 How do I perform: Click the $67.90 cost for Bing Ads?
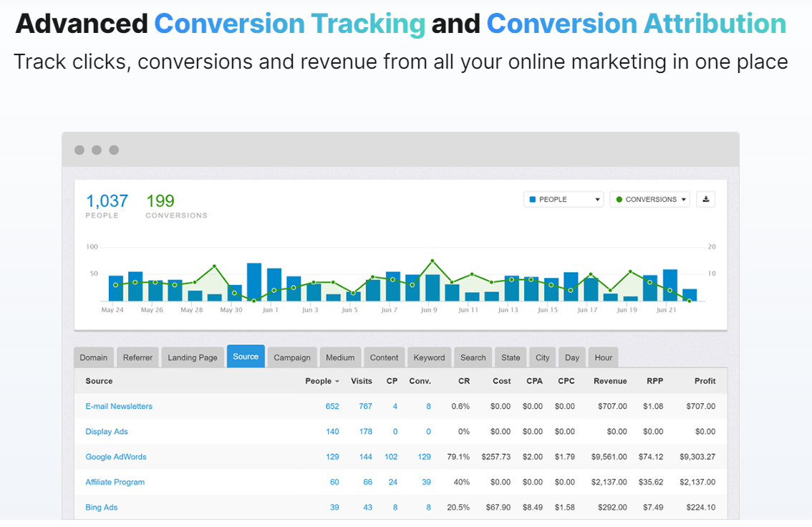tap(498, 508)
